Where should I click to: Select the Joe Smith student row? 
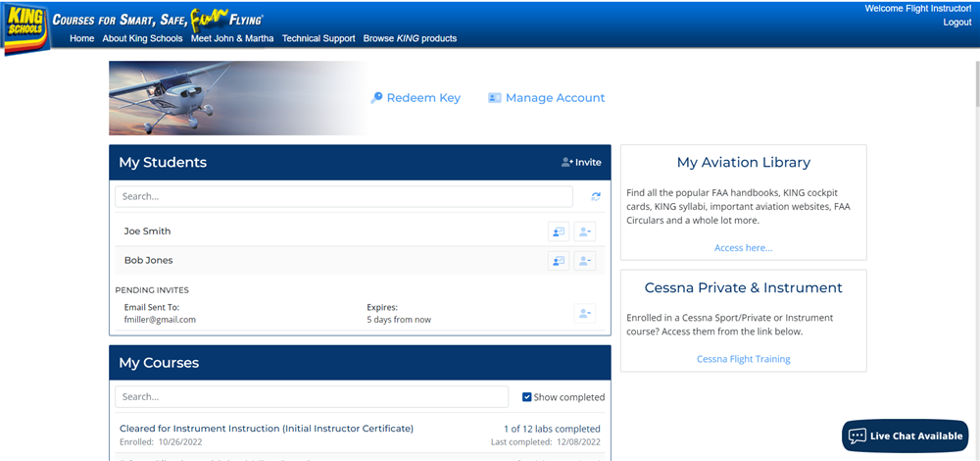point(360,231)
